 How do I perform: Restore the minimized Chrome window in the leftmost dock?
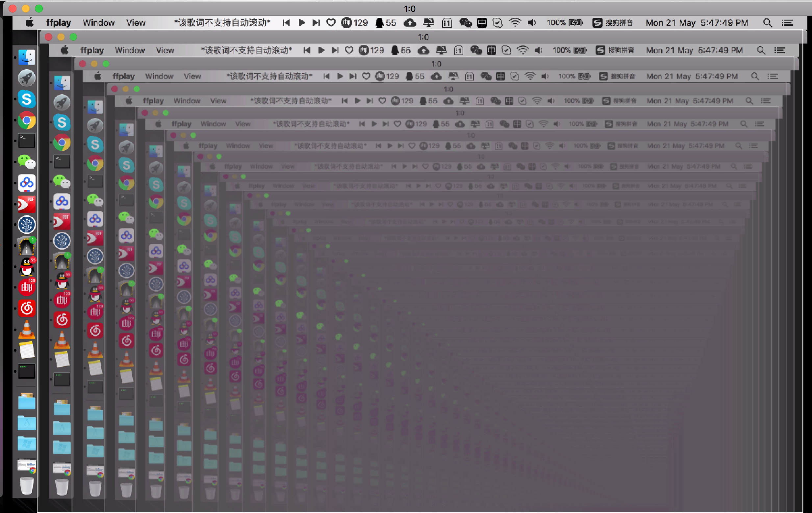tap(27, 466)
